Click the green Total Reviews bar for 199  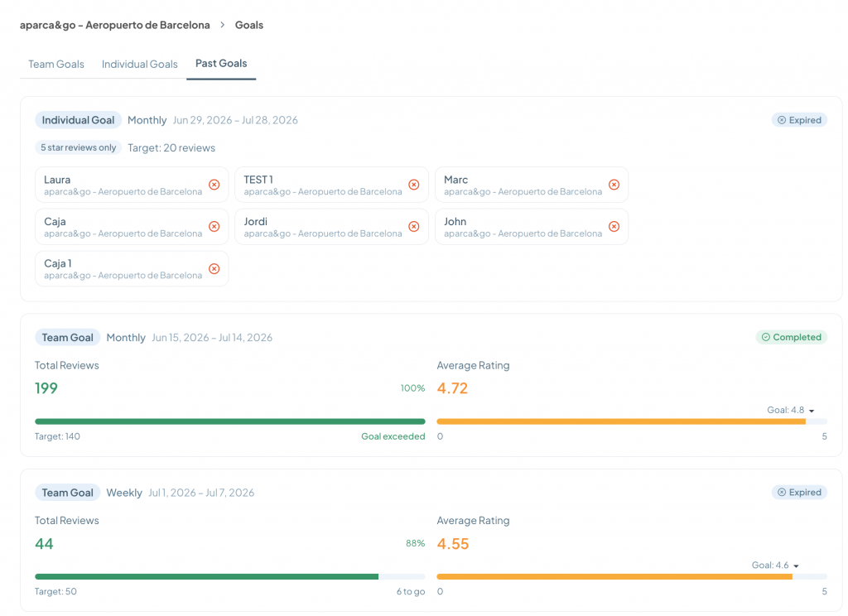pos(230,421)
